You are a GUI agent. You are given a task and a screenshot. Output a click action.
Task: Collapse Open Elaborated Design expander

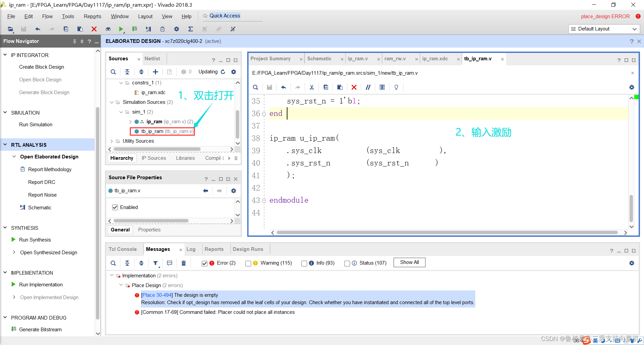pyautogui.click(x=14, y=156)
